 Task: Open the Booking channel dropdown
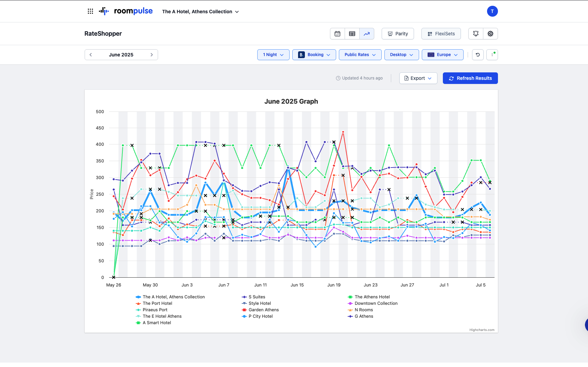pyautogui.click(x=314, y=55)
